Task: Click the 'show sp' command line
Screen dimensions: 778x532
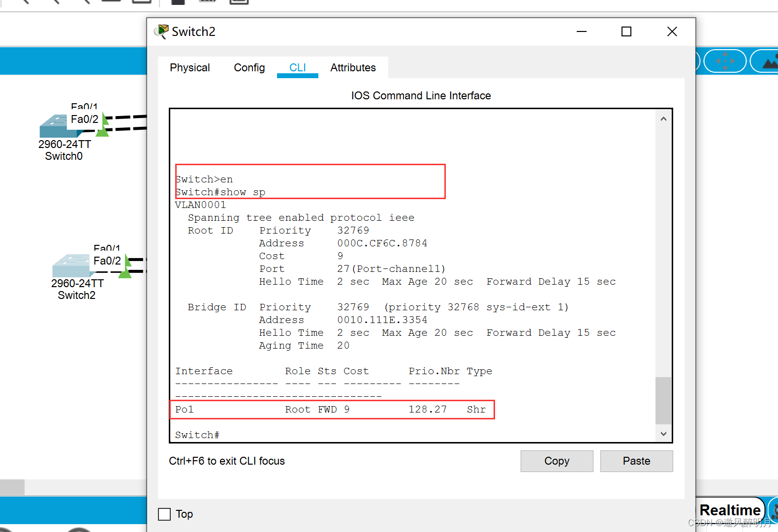Action: click(220, 192)
